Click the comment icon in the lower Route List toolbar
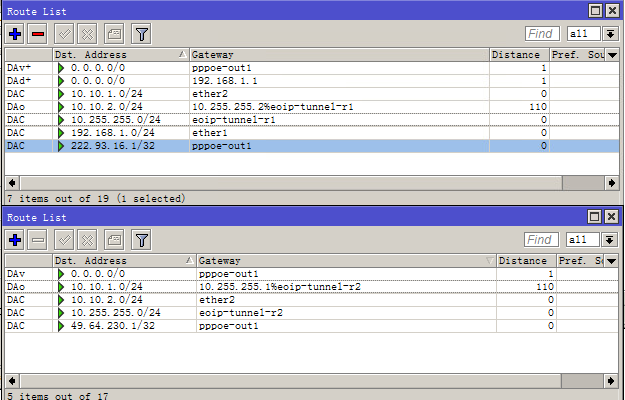The image size is (625, 400). tap(115, 240)
